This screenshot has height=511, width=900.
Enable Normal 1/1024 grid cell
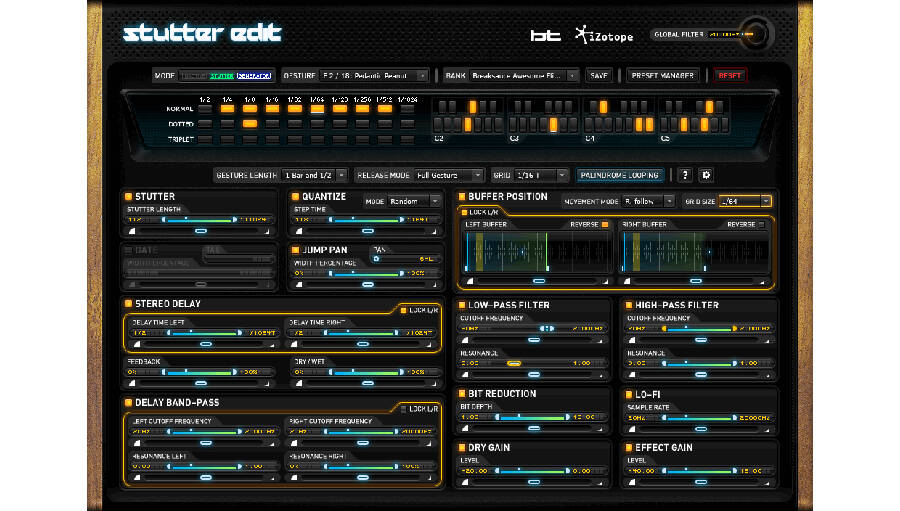(x=407, y=109)
